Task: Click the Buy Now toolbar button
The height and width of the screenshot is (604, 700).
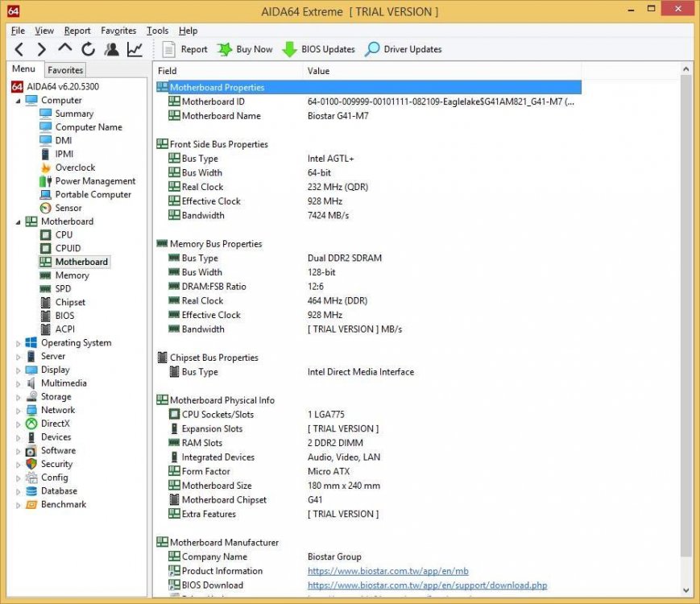Action: tap(245, 50)
